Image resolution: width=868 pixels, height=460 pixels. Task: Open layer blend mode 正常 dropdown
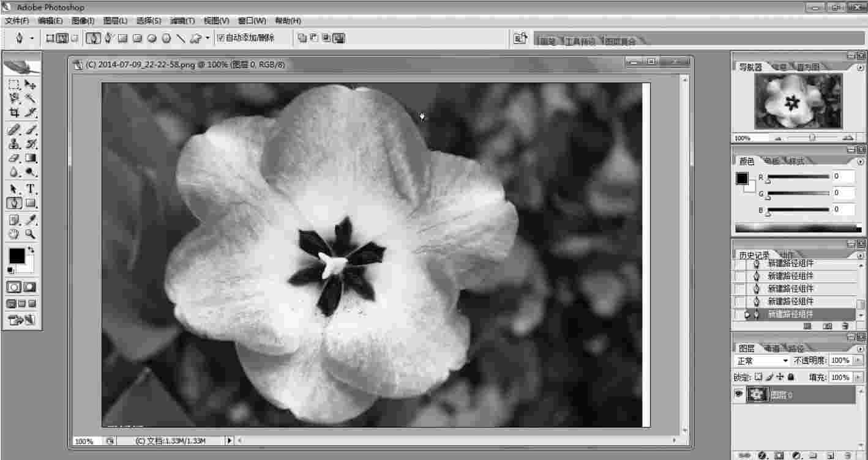click(x=762, y=361)
